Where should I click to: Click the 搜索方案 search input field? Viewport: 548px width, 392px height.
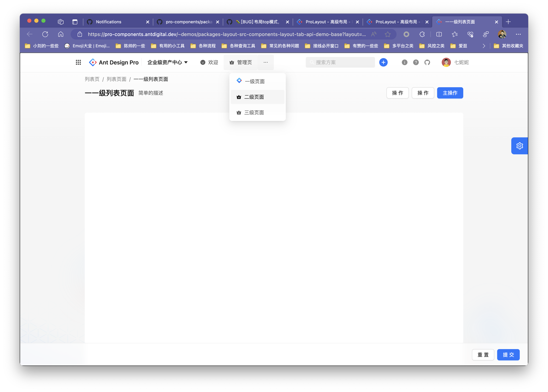pyautogui.click(x=340, y=62)
